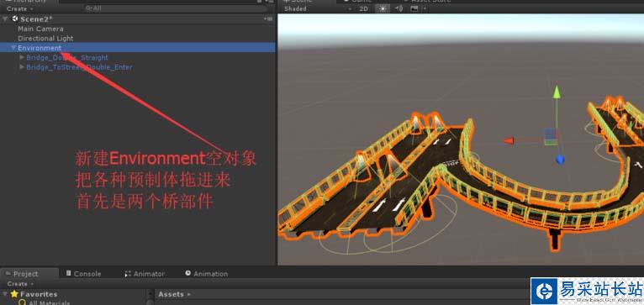Open Project Create dropdown
The width and height of the screenshot is (644, 305).
pos(19,284)
